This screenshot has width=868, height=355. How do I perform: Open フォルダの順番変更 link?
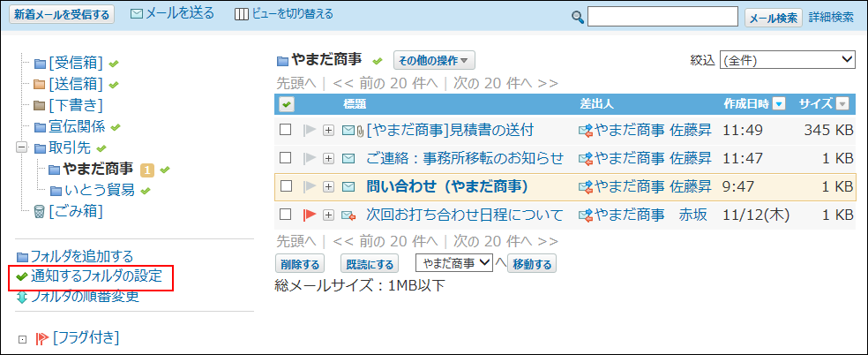click(x=84, y=297)
